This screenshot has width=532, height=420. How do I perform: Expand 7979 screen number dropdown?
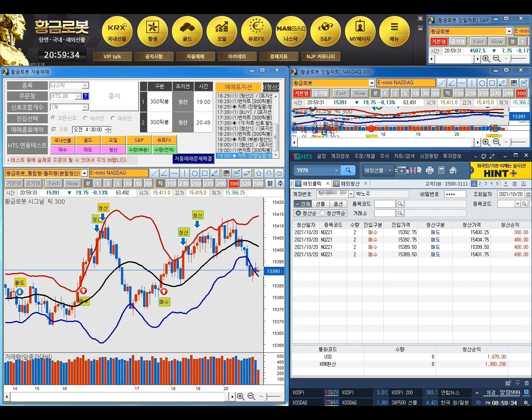point(336,170)
